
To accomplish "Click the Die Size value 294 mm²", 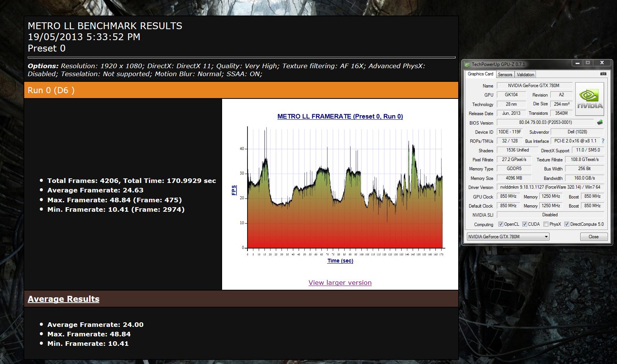I will click(561, 104).
